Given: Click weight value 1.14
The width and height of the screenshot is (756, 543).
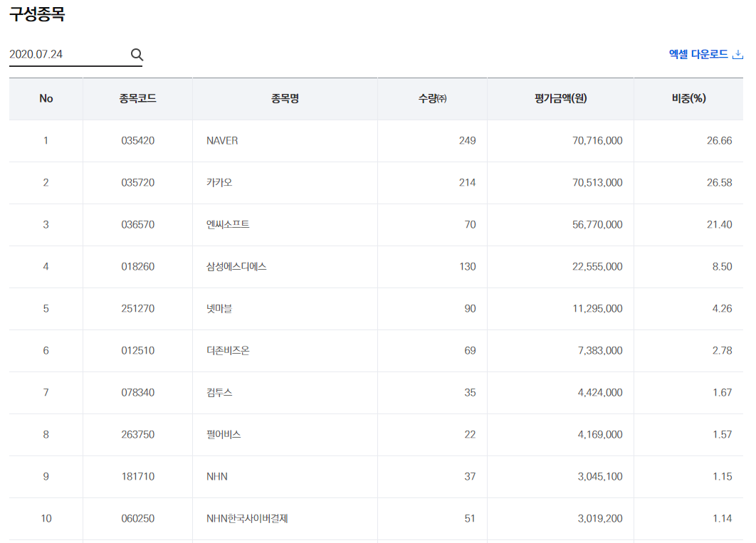Looking at the screenshot, I should 723,518.
